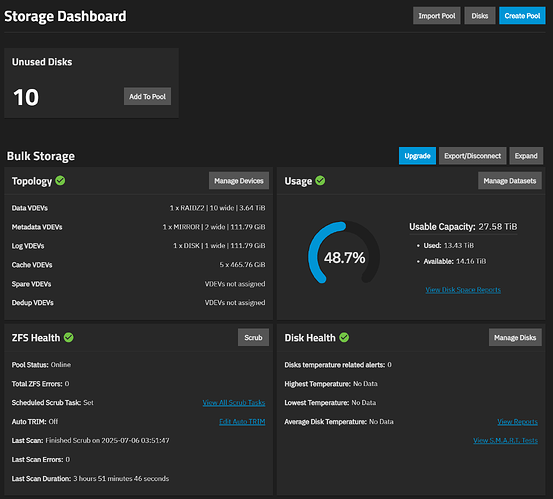Open View All Scrub Tasks link
The height and width of the screenshot is (499, 553).
point(233,403)
